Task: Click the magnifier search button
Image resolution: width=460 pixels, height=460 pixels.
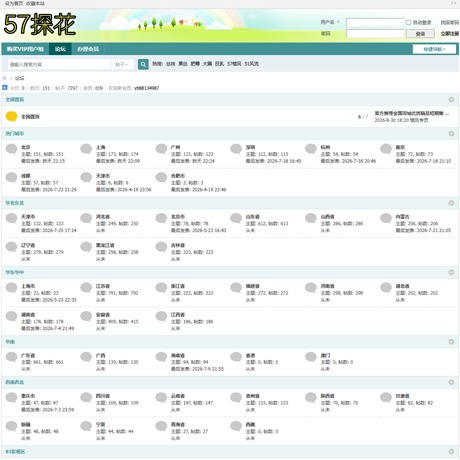Action: click(x=143, y=64)
